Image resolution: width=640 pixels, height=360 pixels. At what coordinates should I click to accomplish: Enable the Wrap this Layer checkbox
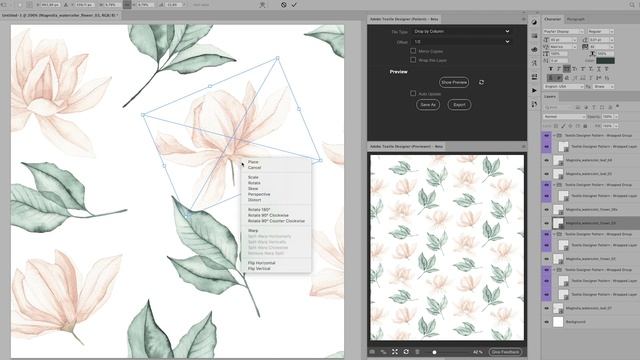click(413, 60)
